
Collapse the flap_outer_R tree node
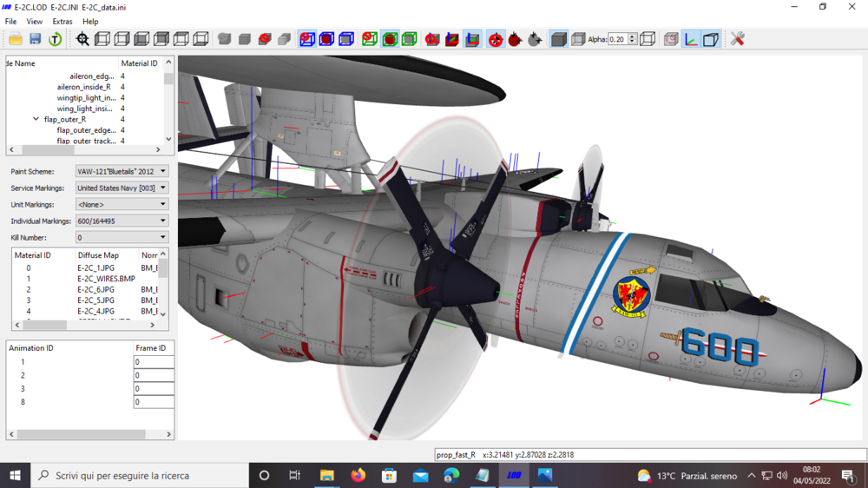(x=36, y=119)
